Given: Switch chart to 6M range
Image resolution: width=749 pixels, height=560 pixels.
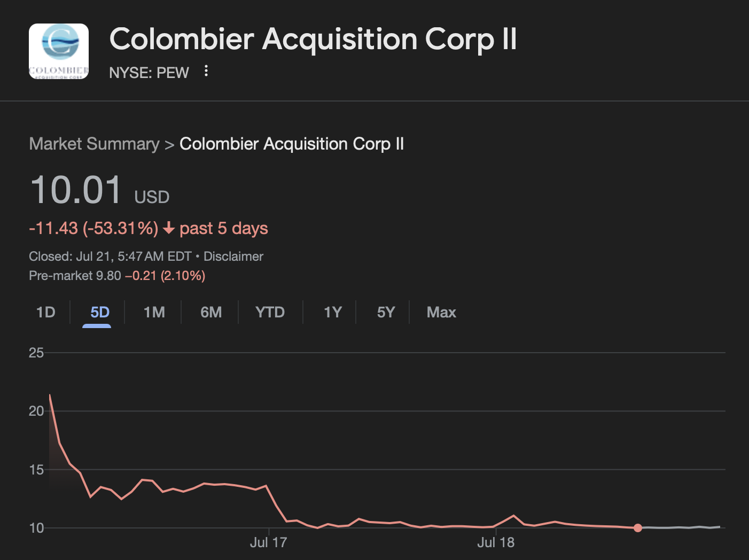Looking at the screenshot, I should coord(211,312).
